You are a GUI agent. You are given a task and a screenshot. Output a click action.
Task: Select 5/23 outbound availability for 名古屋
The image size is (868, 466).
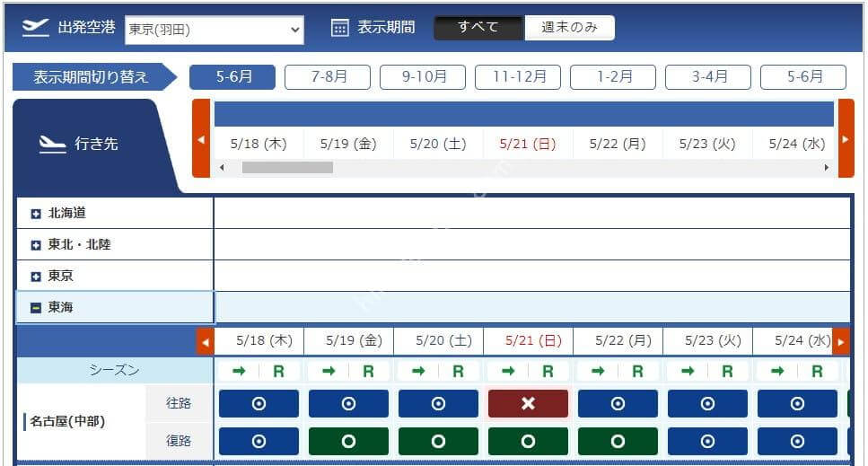tap(707, 403)
